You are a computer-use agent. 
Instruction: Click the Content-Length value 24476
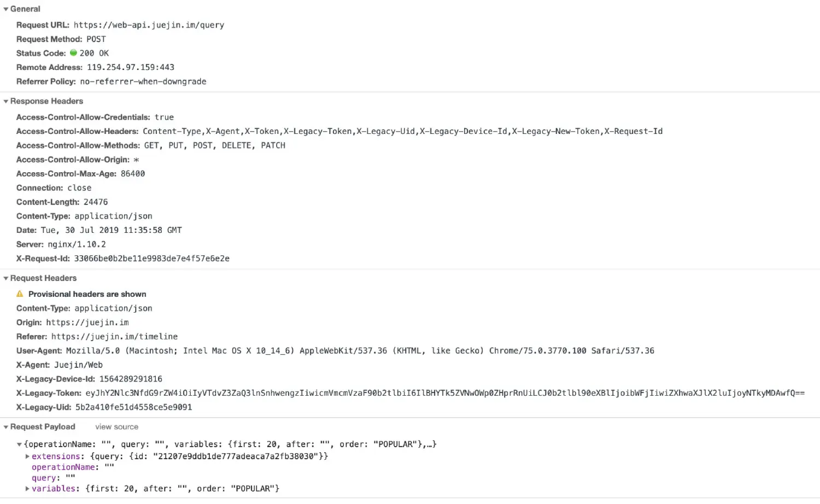[96, 202]
